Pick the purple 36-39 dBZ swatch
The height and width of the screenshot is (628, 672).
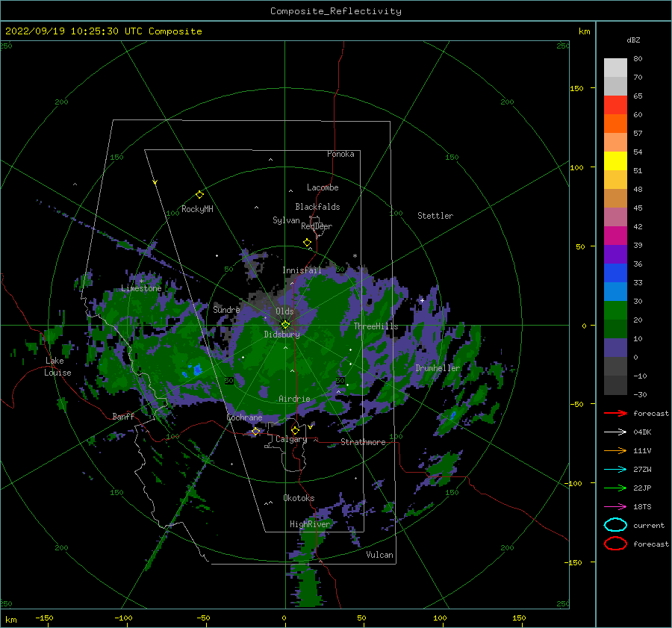[x=615, y=254]
